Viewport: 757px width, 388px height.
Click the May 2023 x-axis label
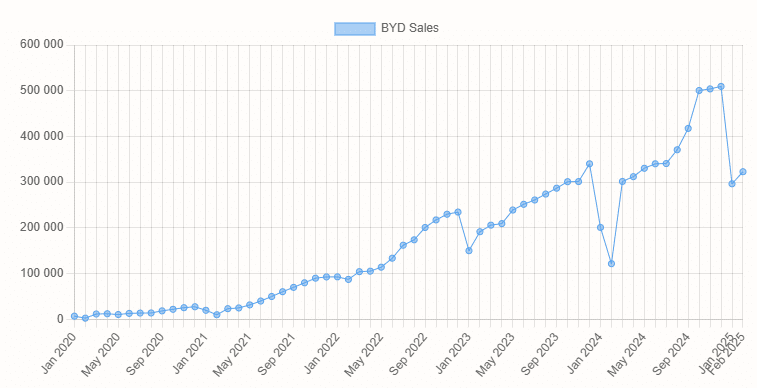(x=496, y=353)
